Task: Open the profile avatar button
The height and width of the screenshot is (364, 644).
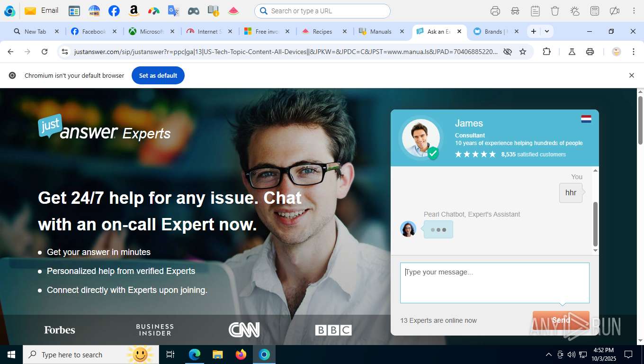Action: 617,52
